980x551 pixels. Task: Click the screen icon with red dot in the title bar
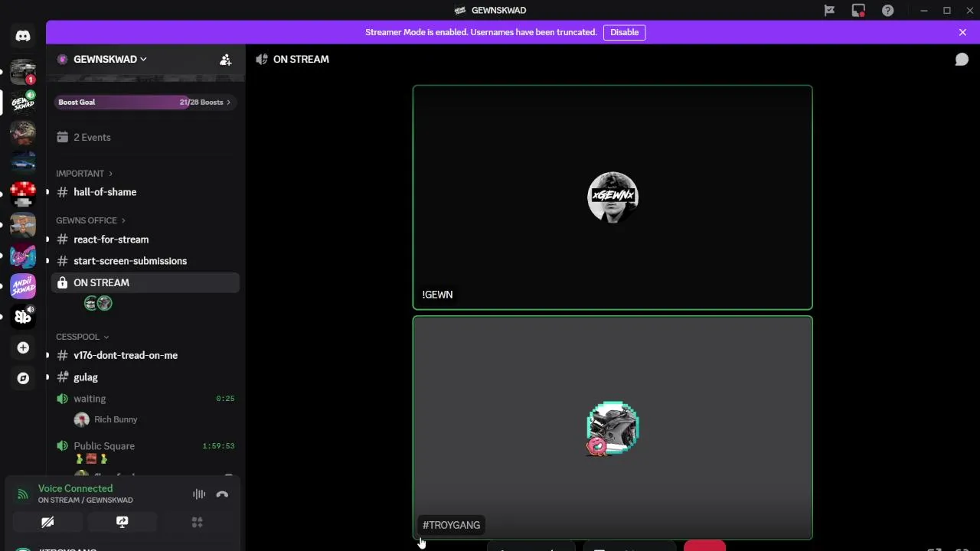pyautogui.click(x=858, y=10)
